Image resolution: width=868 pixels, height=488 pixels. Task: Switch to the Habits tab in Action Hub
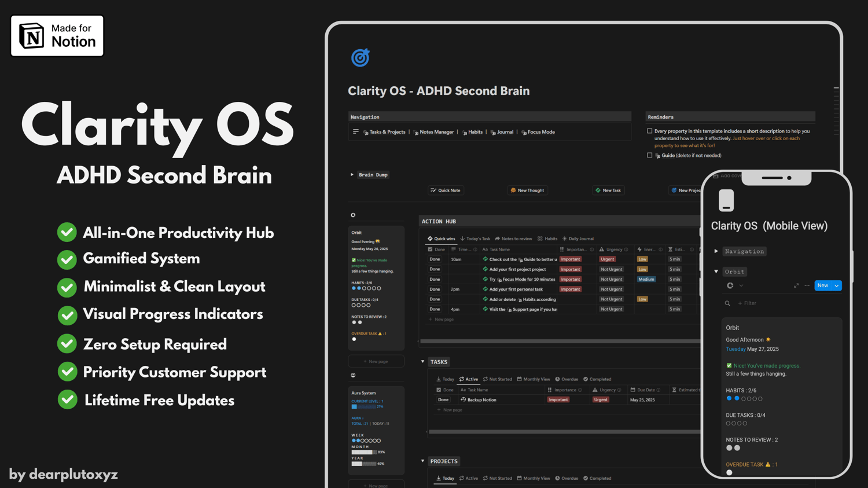pos(547,239)
